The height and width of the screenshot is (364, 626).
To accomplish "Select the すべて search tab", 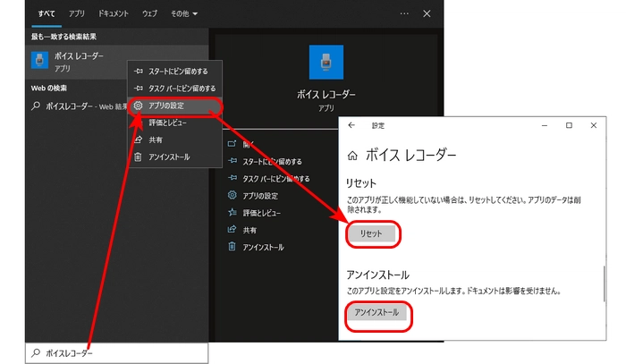I will 47,13.
